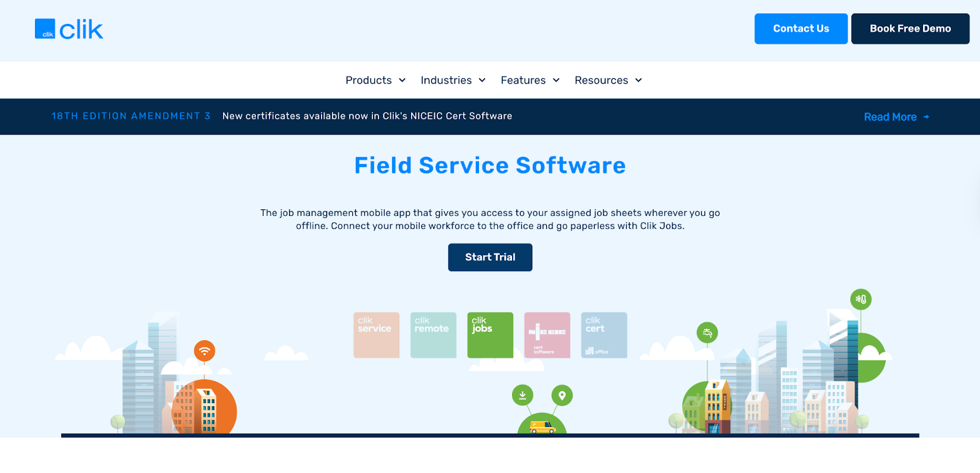Select the Clik Cert office tile
The image size is (980, 473).
click(x=604, y=335)
